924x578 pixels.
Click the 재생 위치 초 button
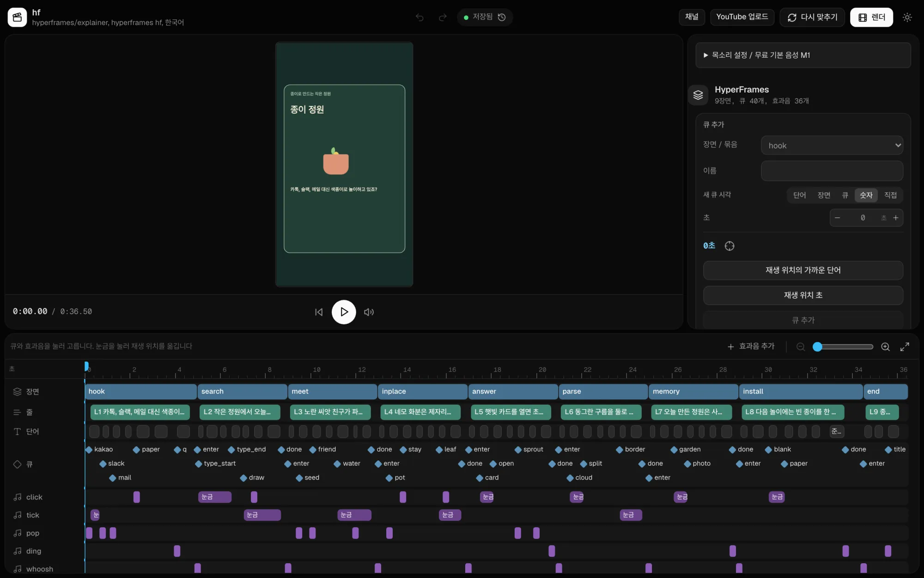(803, 295)
